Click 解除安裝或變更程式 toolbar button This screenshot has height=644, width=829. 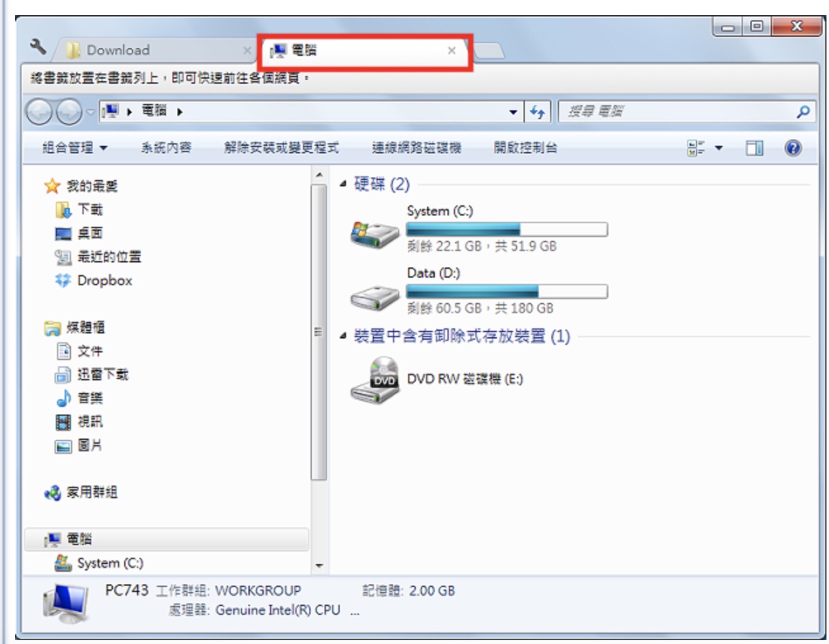281,148
